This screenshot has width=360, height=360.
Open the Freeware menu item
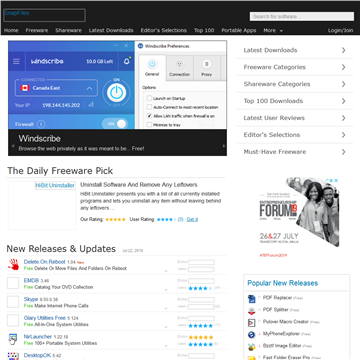(x=37, y=30)
